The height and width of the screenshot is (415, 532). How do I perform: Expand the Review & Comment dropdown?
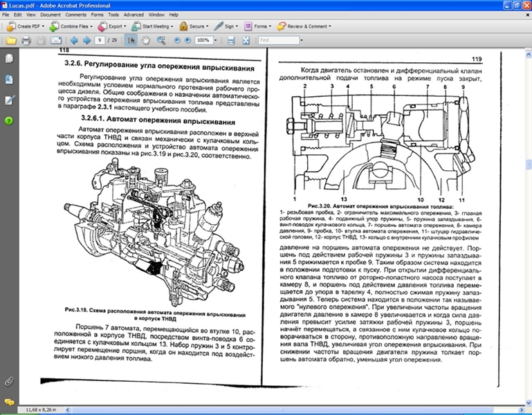[x=331, y=26]
